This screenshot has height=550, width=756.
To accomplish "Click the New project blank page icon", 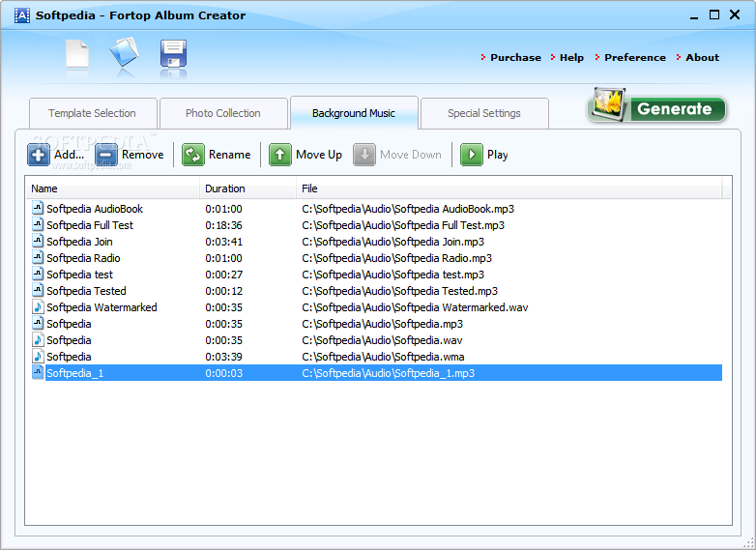I will coord(77,55).
